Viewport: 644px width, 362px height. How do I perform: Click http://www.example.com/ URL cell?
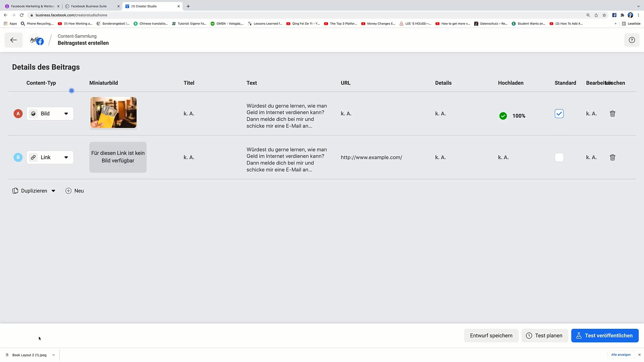point(371,158)
